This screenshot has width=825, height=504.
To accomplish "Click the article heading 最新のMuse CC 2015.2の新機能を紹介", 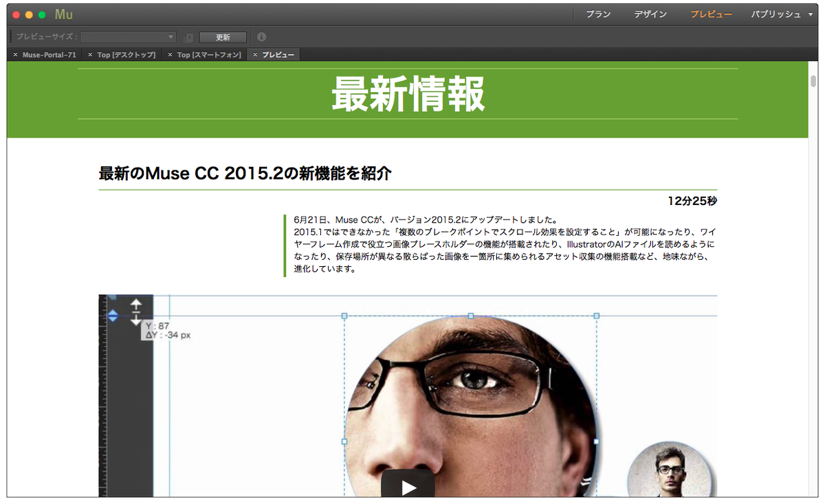I will [245, 173].
